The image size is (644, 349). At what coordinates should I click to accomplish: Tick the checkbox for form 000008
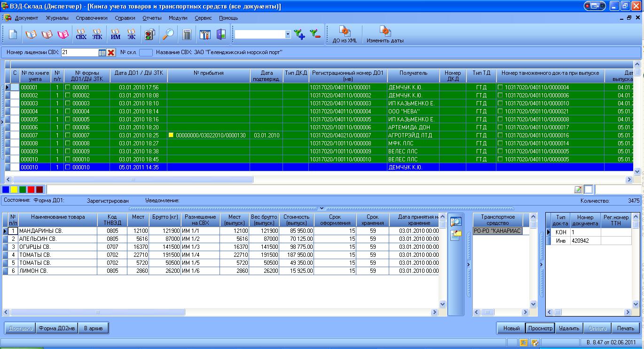coord(68,143)
